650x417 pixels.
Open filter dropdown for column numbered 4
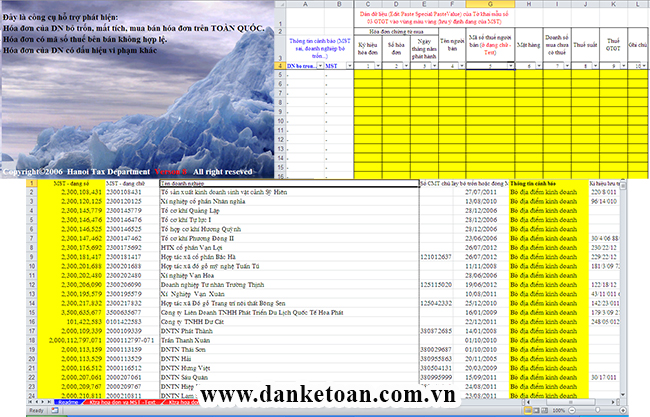462,66
